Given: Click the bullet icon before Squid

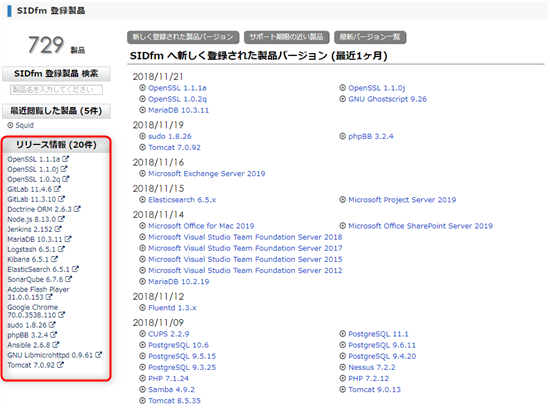Looking at the screenshot, I should tap(11, 125).
